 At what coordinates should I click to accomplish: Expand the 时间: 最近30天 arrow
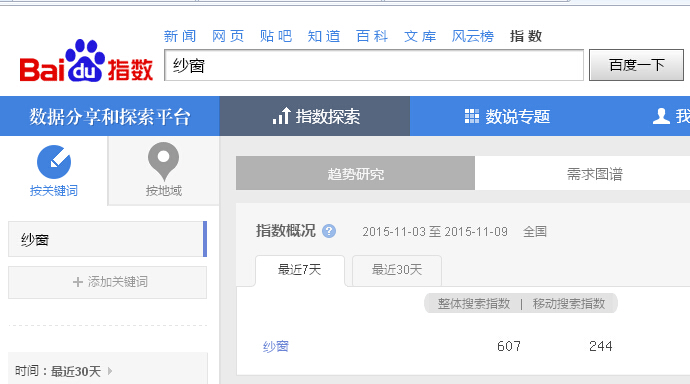(110, 371)
